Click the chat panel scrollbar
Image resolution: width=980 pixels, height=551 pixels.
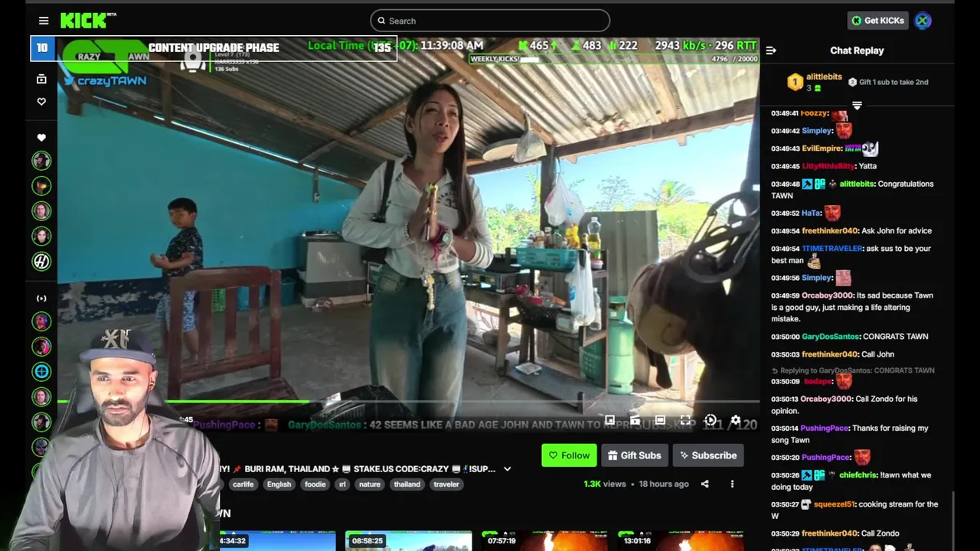coord(953,520)
